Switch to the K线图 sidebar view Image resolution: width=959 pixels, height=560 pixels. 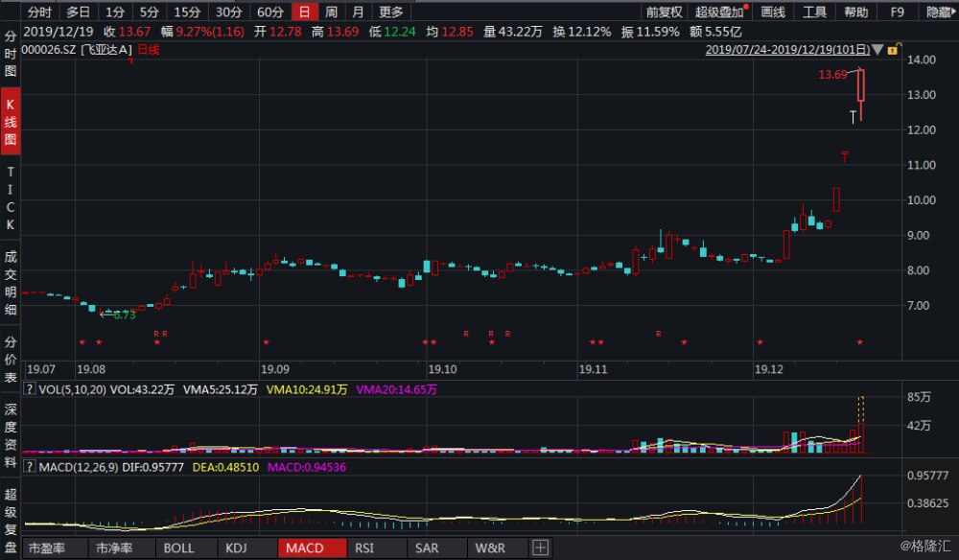click(11, 121)
